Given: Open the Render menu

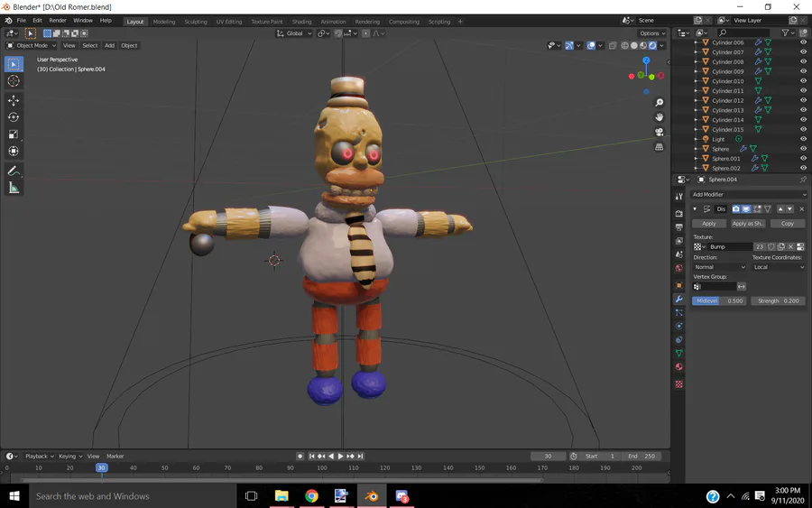Looking at the screenshot, I should click(x=58, y=21).
